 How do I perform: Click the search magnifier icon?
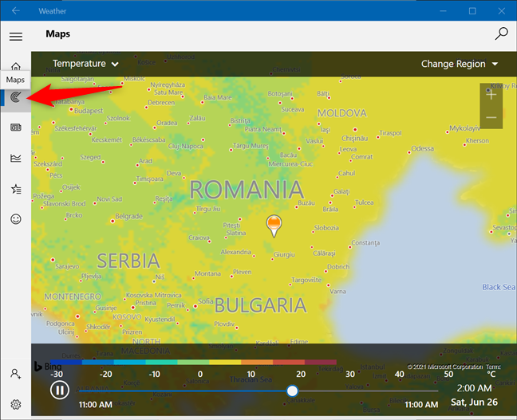501,33
